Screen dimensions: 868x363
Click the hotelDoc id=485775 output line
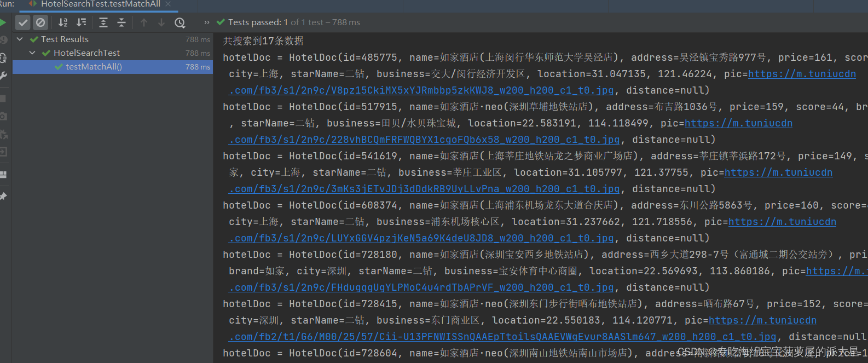pos(545,57)
